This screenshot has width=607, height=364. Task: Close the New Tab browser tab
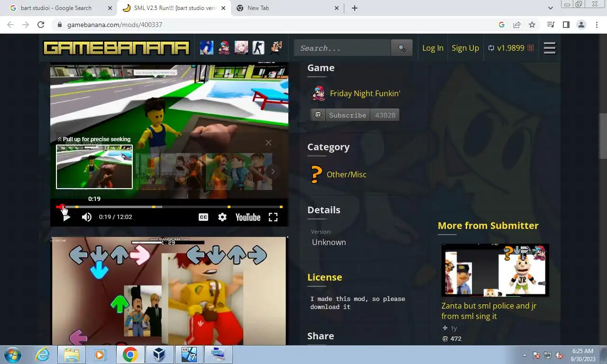pos(337,8)
